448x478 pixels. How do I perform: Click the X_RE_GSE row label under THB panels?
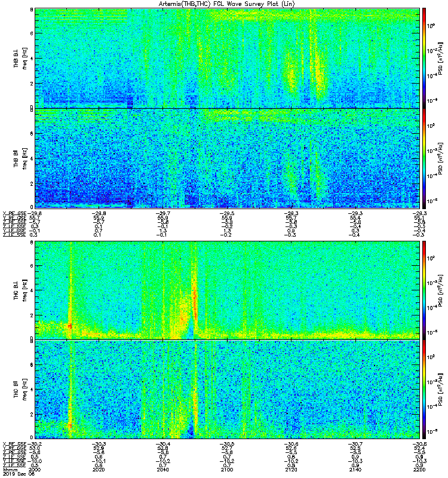point(14,213)
